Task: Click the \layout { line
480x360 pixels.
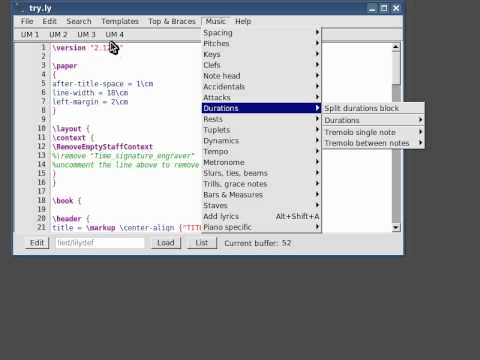Action: 71,129
